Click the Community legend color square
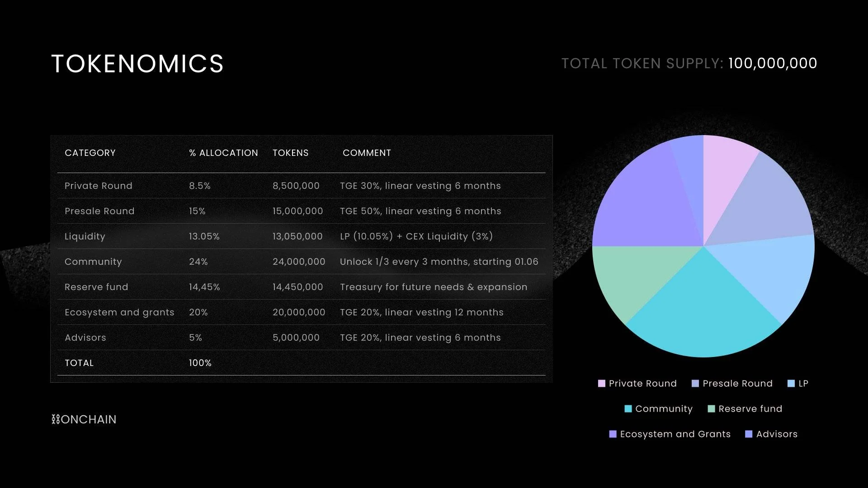 628,409
